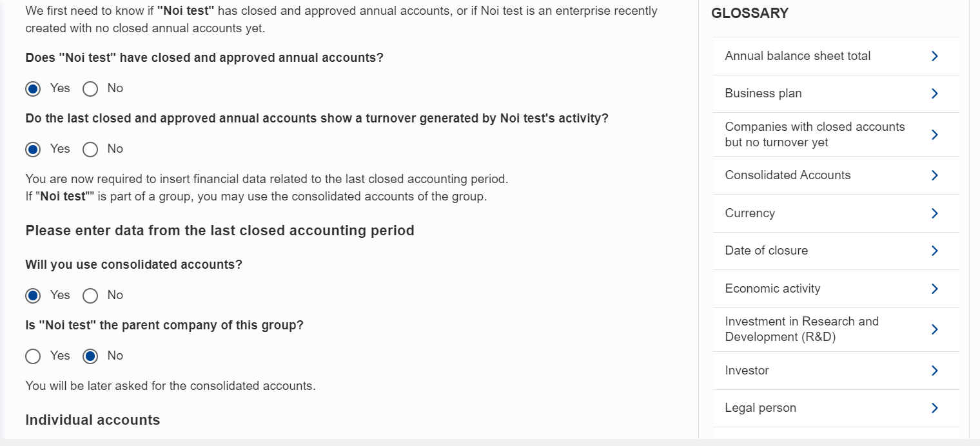Expand the Investor glossary chevron
980x446 pixels.
point(935,371)
